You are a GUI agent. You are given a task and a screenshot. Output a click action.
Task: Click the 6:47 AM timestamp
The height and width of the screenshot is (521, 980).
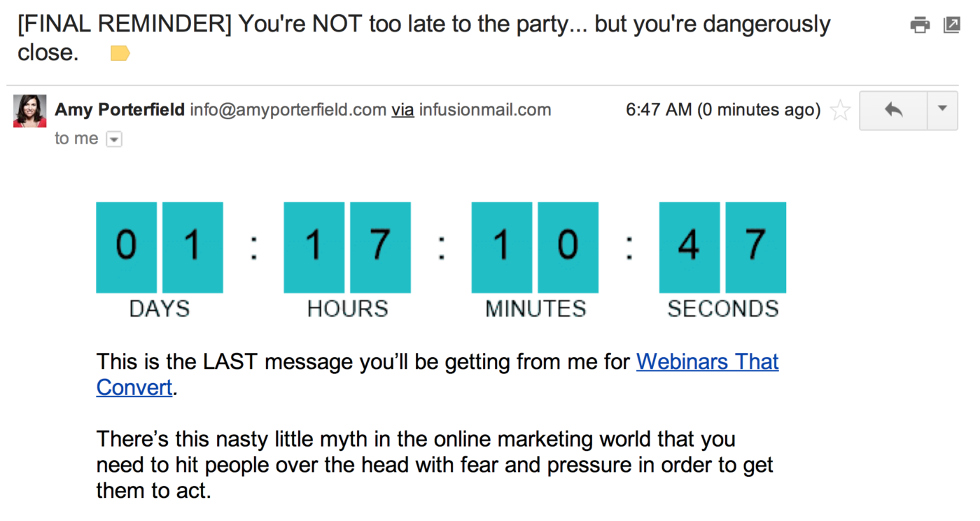coord(723,110)
